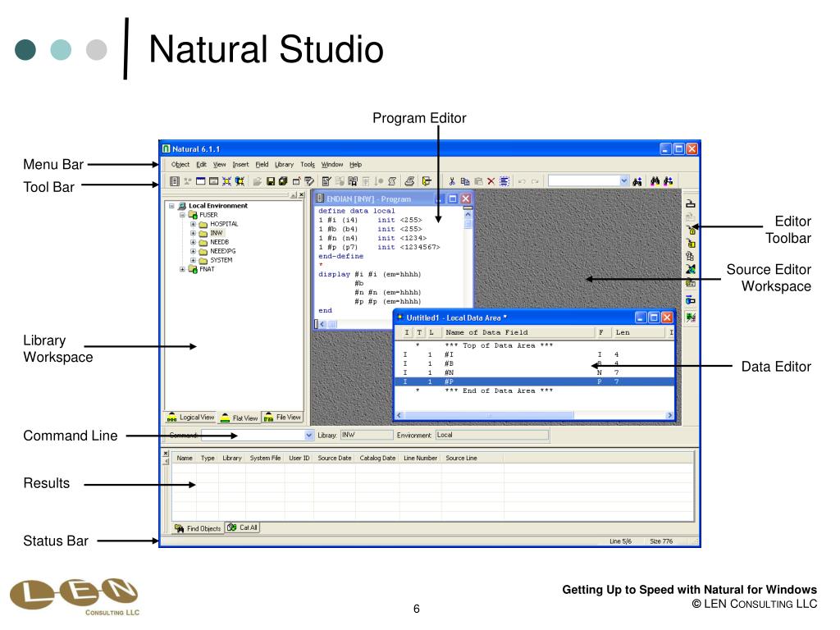Image resolution: width=840 pixels, height=630 pixels.
Task: Open the Window menu
Action: (332, 164)
